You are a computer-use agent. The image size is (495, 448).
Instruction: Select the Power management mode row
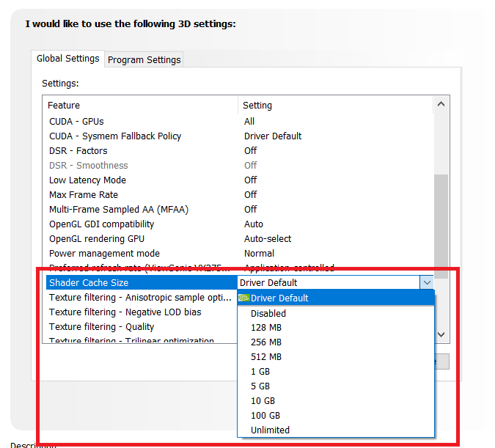tap(104, 254)
